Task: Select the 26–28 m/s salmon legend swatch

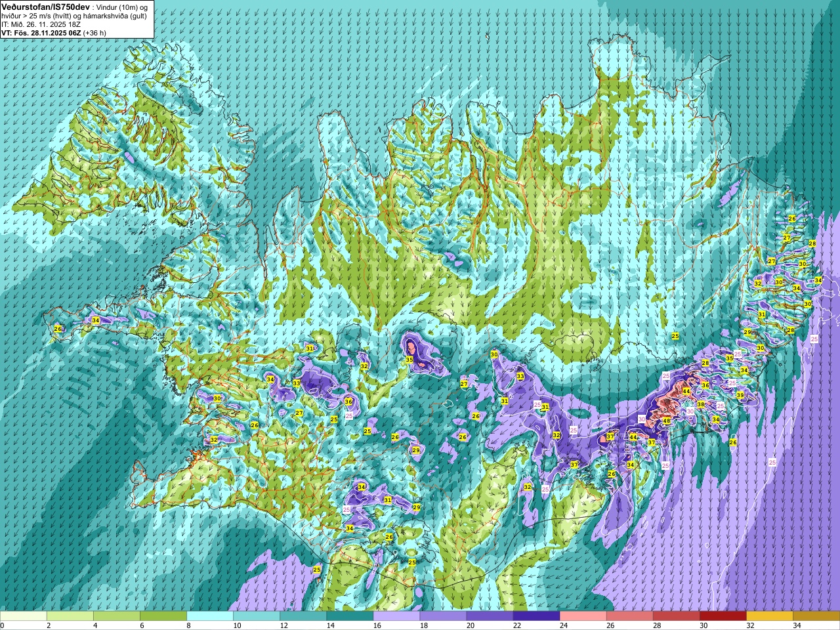Action: tap(629, 616)
